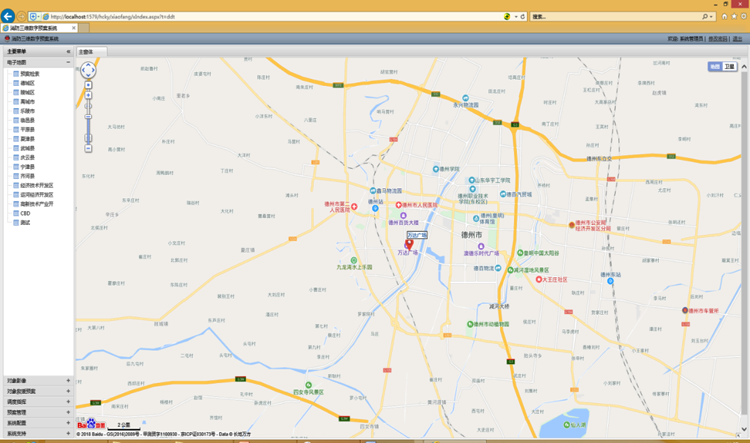This screenshot has height=443, width=750.
Task: Click the 退出 logout link
Action: (739, 39)
